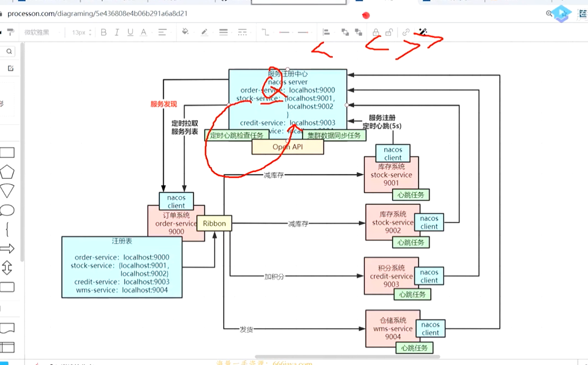This screenshot has height=365, width=588.
Task: Toggle underline formatting
Action: coord(130,33)
